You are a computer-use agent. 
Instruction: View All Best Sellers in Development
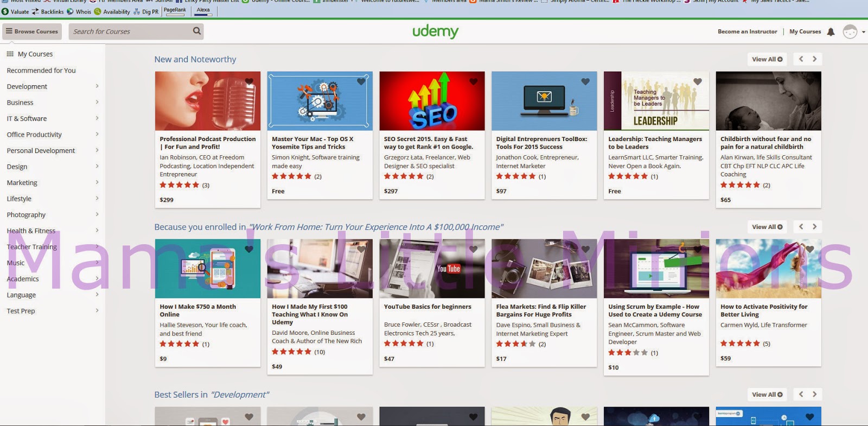tap(767, 395)
